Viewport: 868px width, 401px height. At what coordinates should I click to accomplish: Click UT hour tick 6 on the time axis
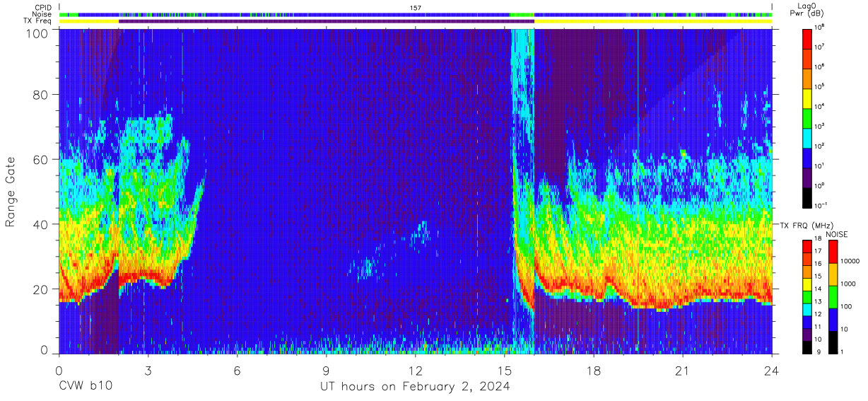[x=237, y=371]
